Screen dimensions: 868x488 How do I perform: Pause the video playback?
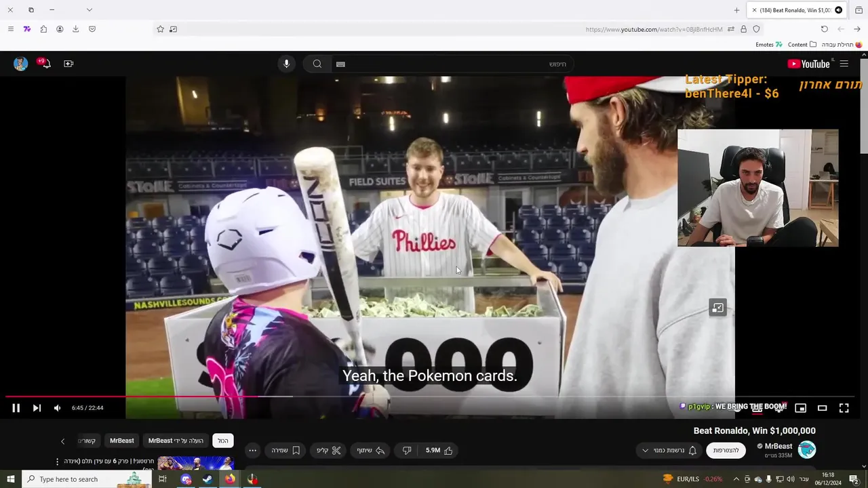(16, 408)
